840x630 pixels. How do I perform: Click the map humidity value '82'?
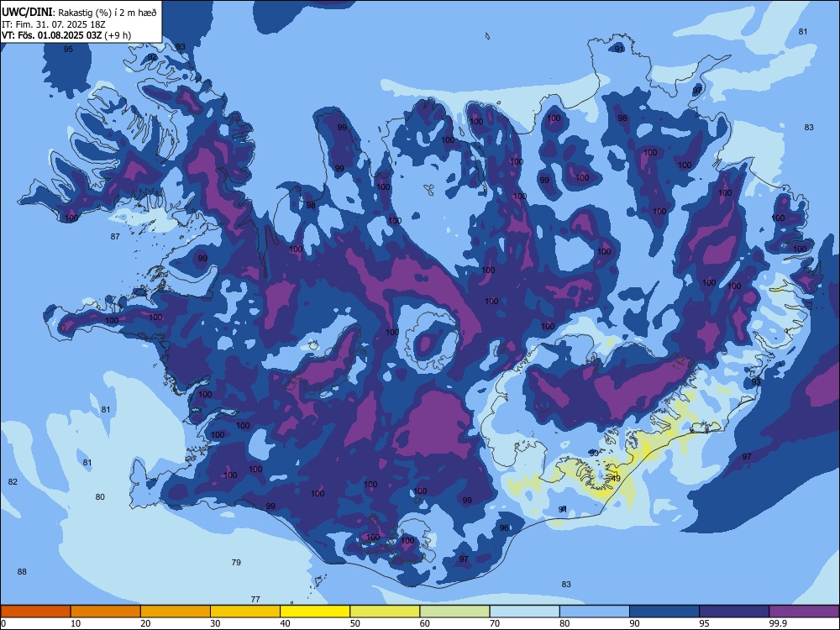(13, 481)
